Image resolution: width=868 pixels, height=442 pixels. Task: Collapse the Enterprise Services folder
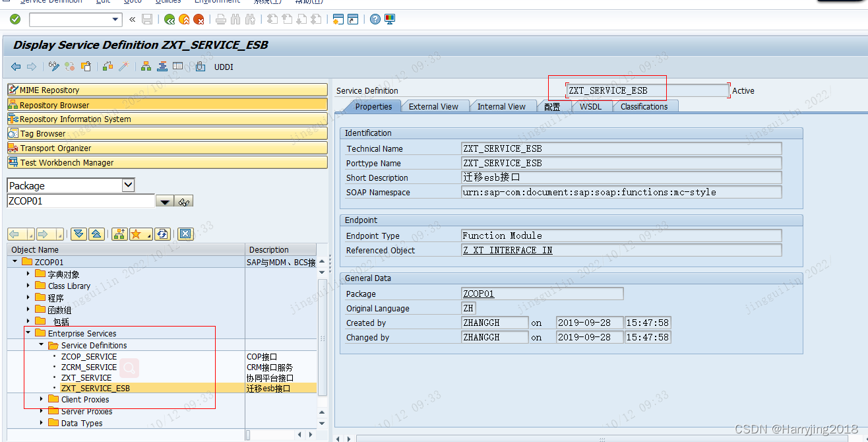(28, 333)
